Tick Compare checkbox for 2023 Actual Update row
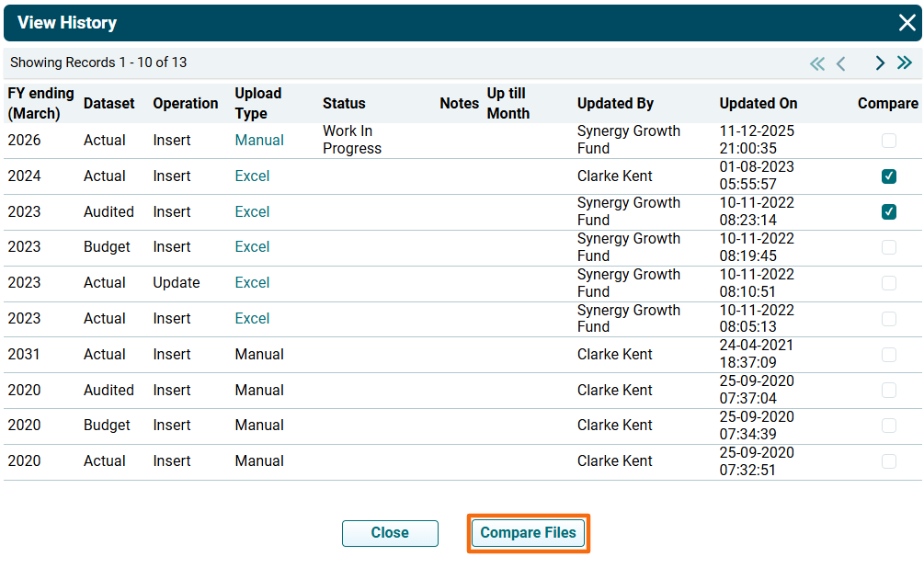The width and height of the screenshot is (924, 568). (888, 283)
